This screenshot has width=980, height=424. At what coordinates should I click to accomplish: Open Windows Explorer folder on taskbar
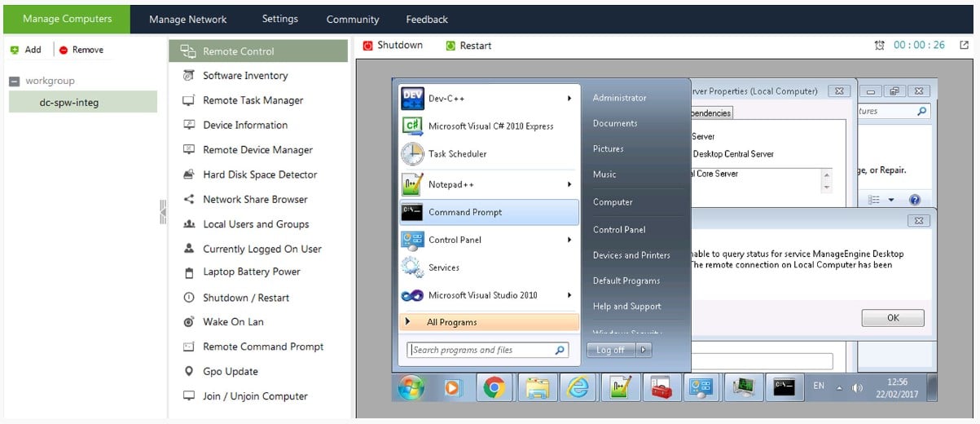[535, 388]
